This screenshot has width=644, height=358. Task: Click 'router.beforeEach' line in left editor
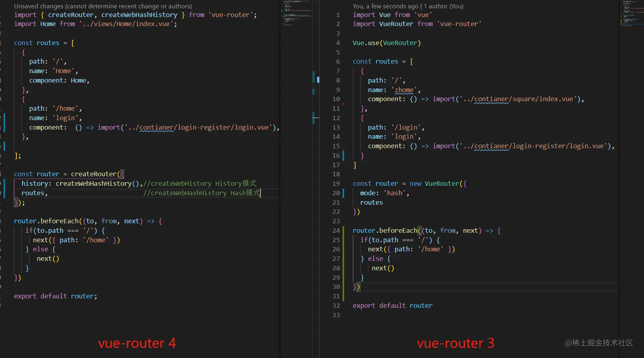pos(88,221)
